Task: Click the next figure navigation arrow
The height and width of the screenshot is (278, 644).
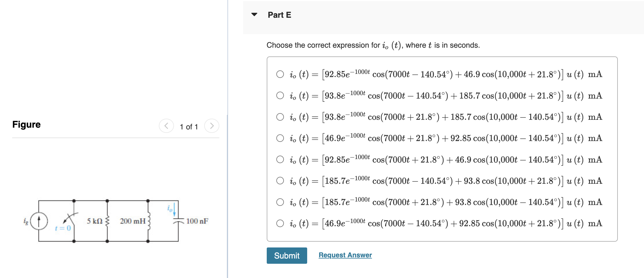Action: click(x=212, y=126)
